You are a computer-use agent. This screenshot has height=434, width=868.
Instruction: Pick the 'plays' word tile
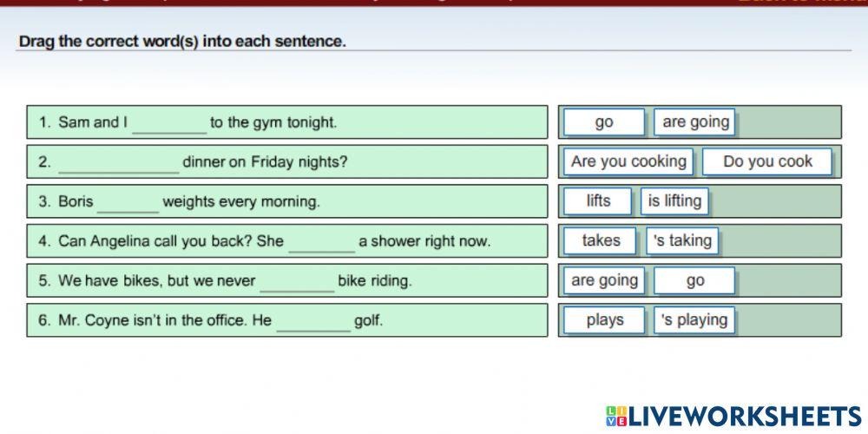(x=604, y=320)
